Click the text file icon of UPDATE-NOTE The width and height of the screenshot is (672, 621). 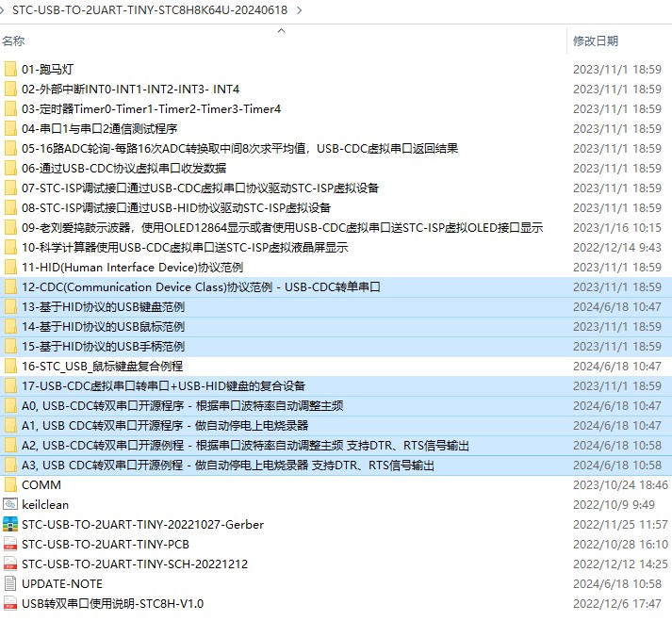click(10, 583)
